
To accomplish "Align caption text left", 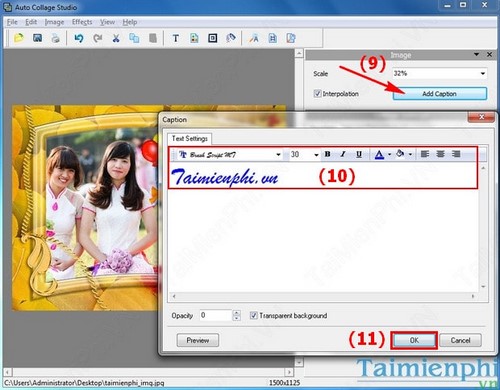I will pyautogui.click(x=425, y=154).
